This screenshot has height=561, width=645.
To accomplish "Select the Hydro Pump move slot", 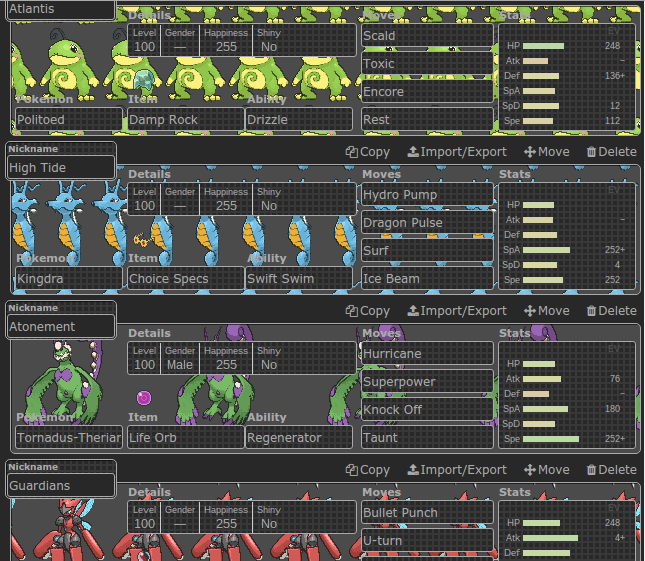I will pyautogui.click(x=427, y=195).
